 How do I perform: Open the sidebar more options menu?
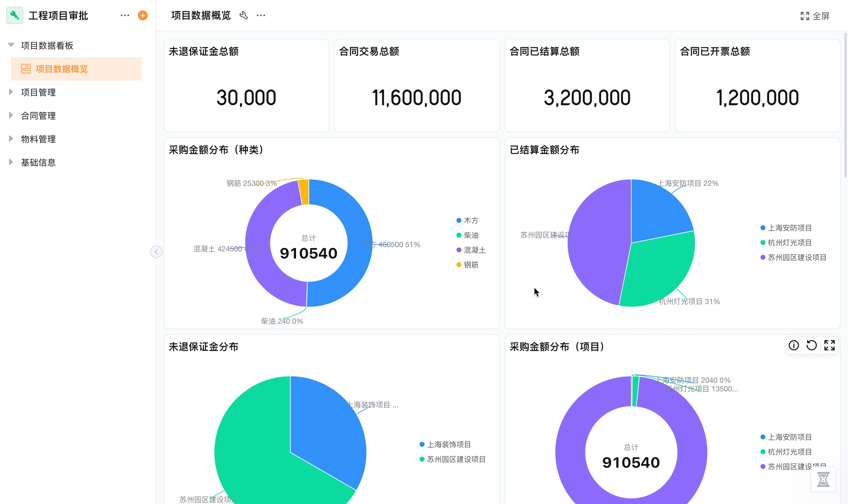125,16
